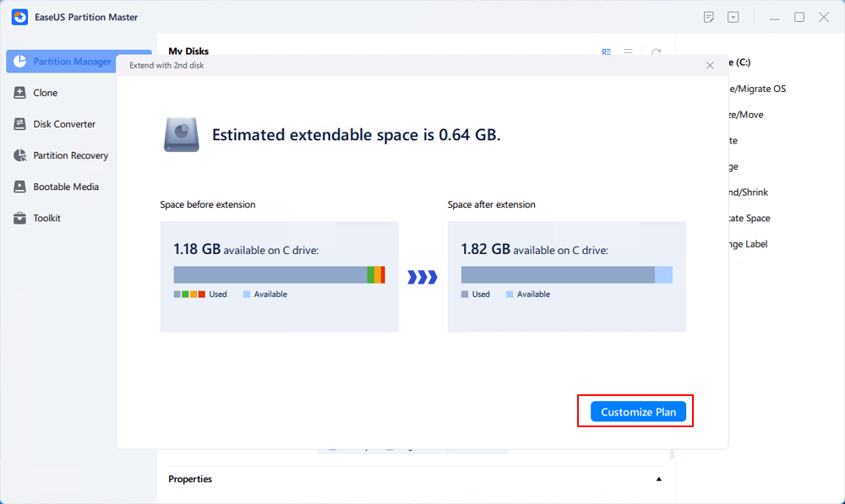Go to Partition Recovery
Viewport: 845px width, 504px height.
click(x=71, y=155)
